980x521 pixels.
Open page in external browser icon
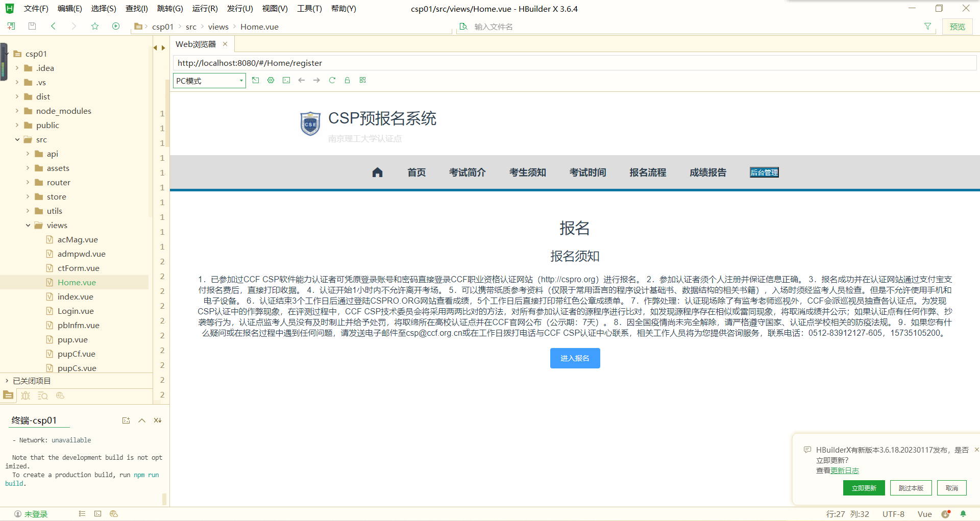click(256, 80)
